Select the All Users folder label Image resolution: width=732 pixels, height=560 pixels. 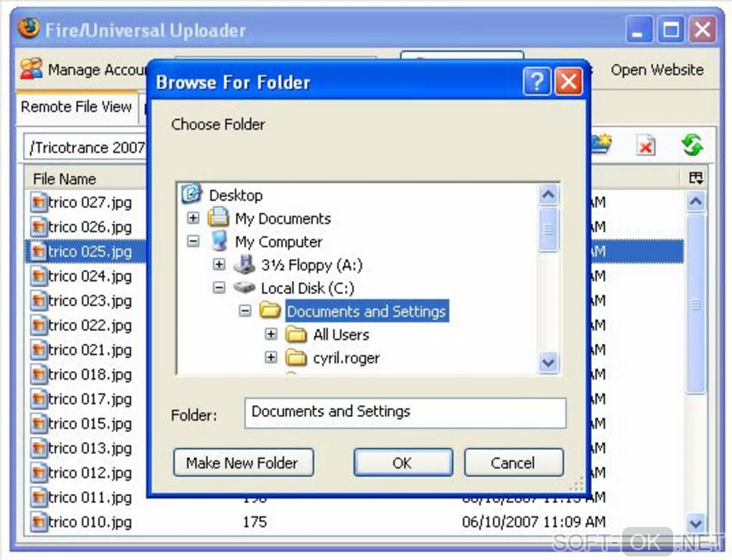[x=342, y=335]
